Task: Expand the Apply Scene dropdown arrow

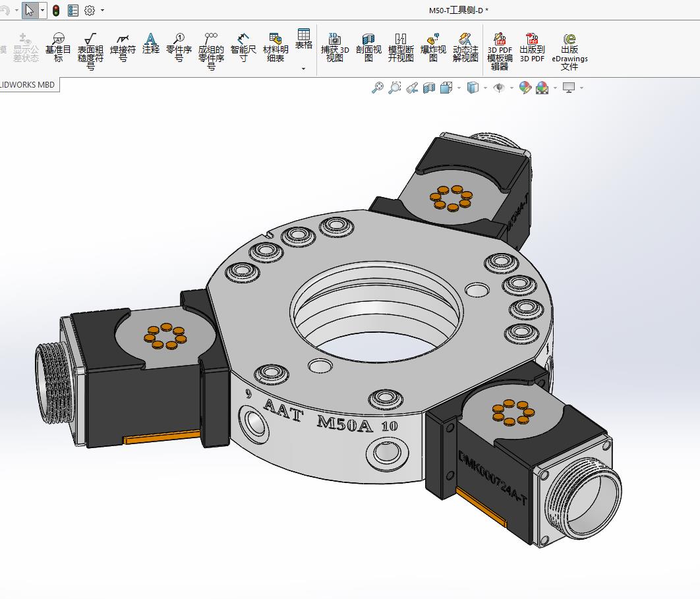Action: click(x=556, y=88)
